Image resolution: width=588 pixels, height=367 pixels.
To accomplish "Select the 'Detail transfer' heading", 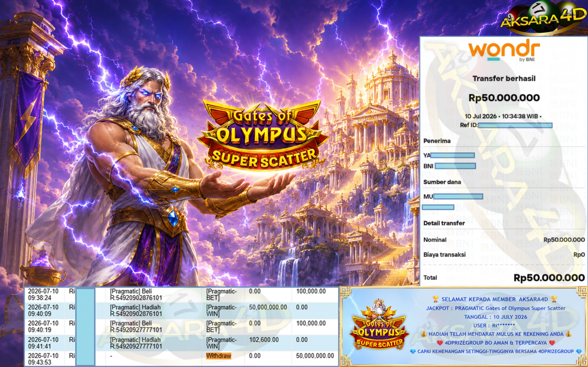I will coord(444,223).
